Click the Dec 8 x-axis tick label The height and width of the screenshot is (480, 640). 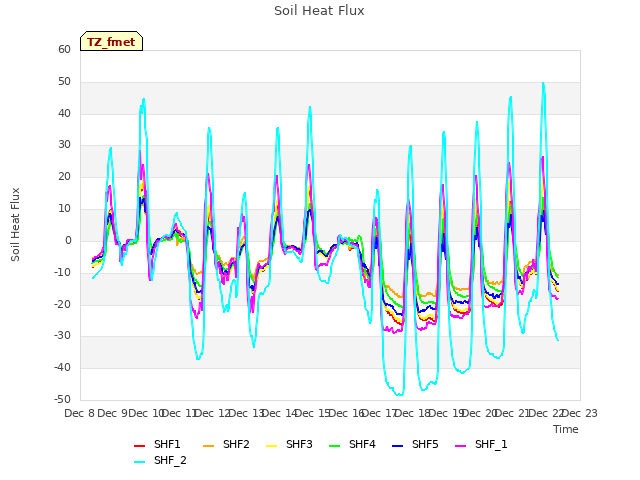coord(80,413)
